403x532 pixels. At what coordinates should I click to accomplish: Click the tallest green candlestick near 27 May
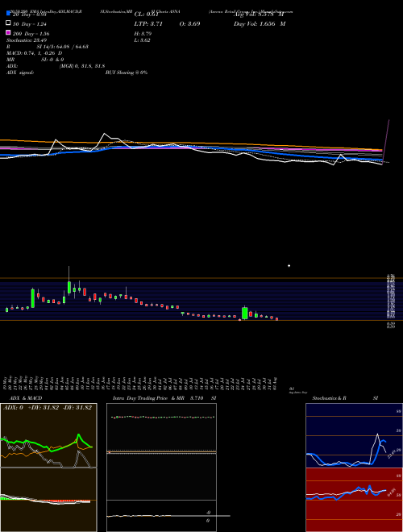pyautogui.click(x=33, y=298)
